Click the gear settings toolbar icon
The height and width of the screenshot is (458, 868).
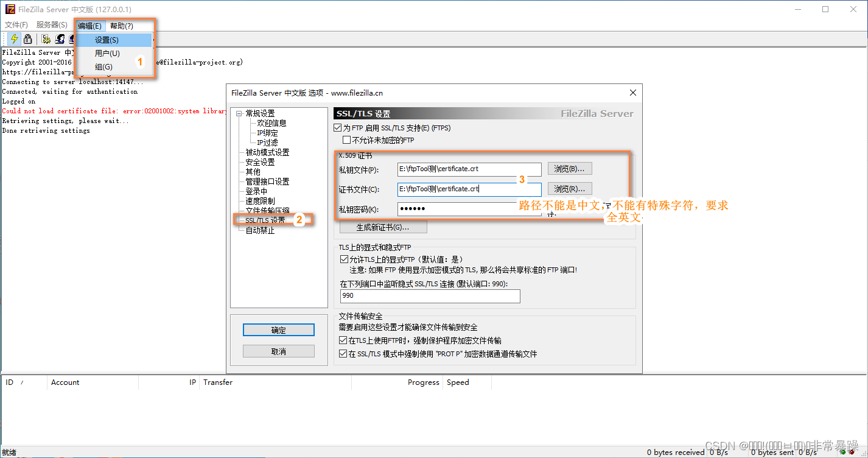pyautogui.click(x=46, y=39)
